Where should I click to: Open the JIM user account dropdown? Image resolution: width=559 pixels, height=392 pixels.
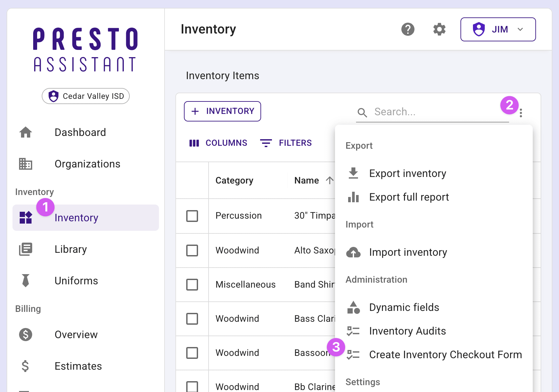coord(498,29)
